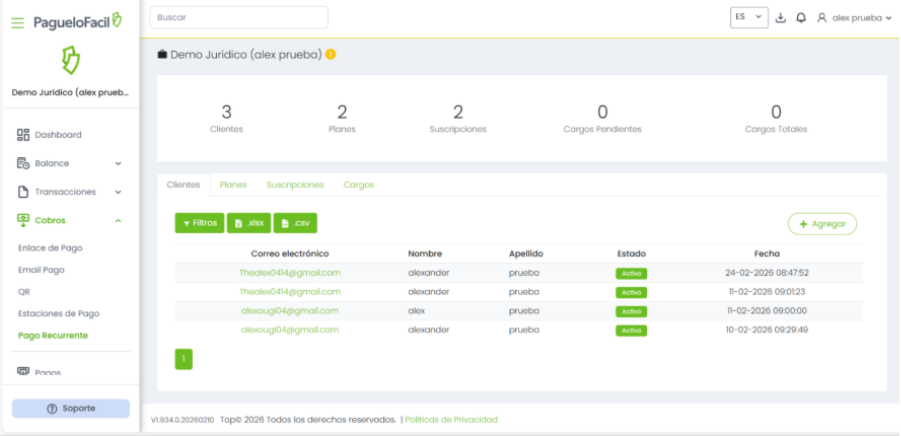Open Dashboard from the sidebar
Screen dimensions: 901x436
[57, 135]
